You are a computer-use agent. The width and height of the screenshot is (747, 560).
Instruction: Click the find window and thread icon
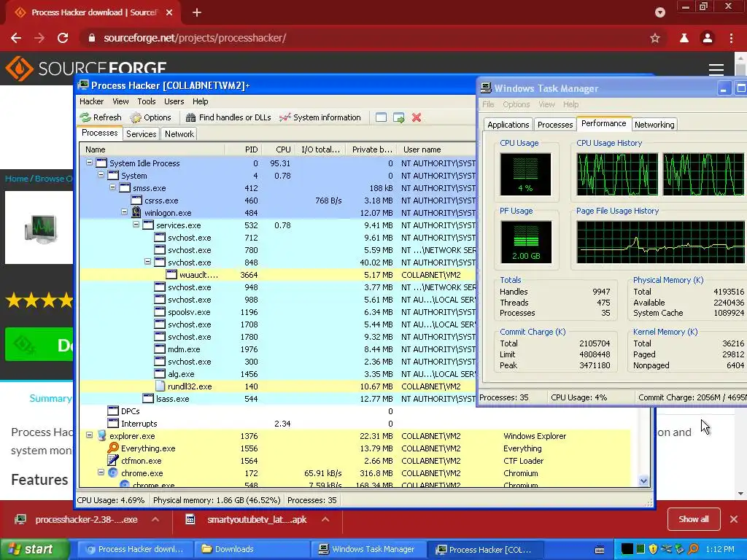pos(399,117)
